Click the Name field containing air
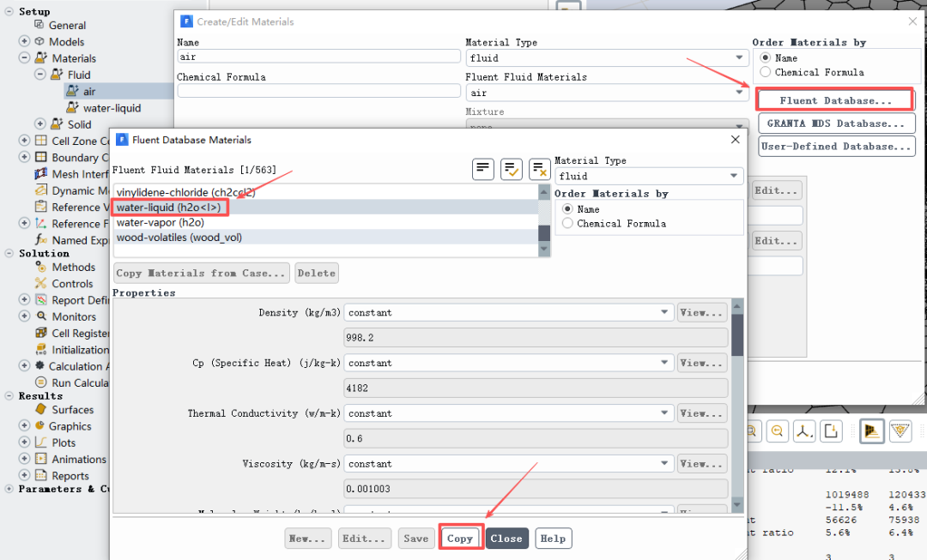Image resolution: width=927 pixels, height=560 pixels. point(318,57)
